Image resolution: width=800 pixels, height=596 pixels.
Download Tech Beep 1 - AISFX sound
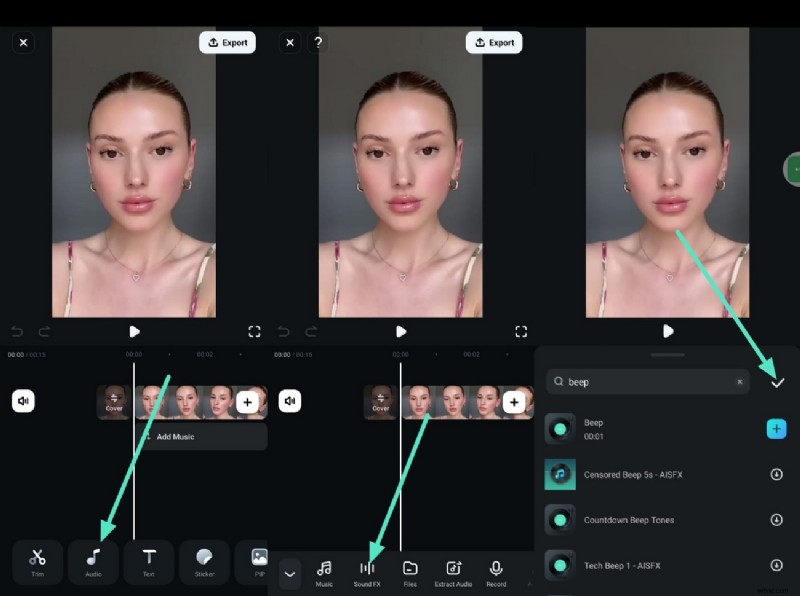coord(778,565)
